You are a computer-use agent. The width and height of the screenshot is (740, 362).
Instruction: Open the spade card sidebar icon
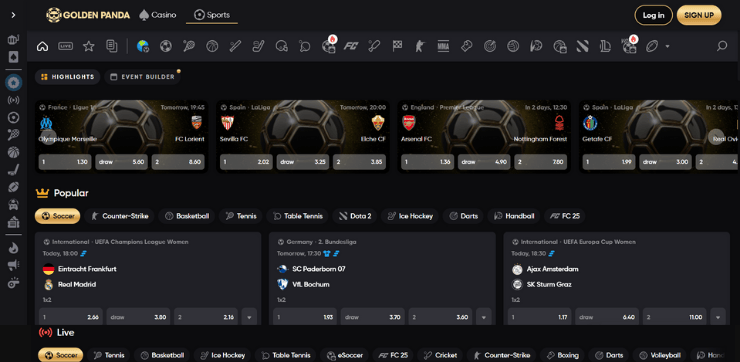13,58
